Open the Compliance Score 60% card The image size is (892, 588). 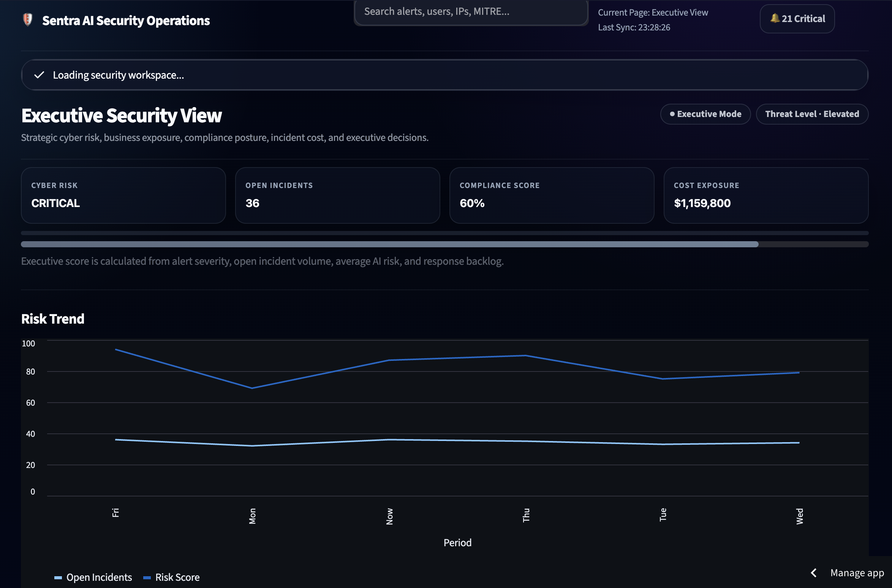552,195
